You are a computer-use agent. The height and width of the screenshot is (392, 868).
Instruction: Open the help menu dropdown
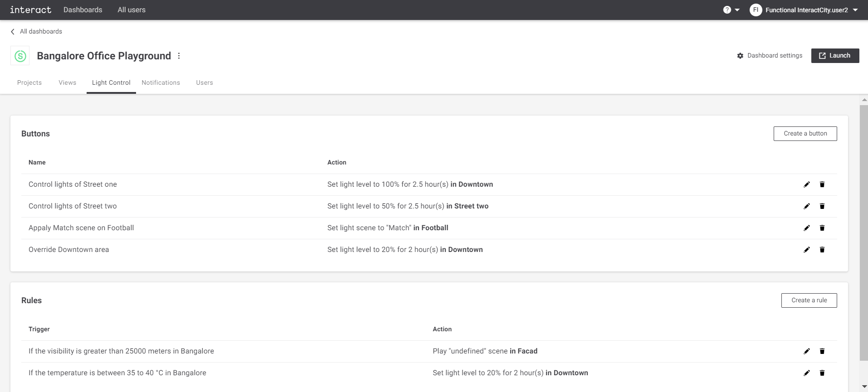point(731,10)
